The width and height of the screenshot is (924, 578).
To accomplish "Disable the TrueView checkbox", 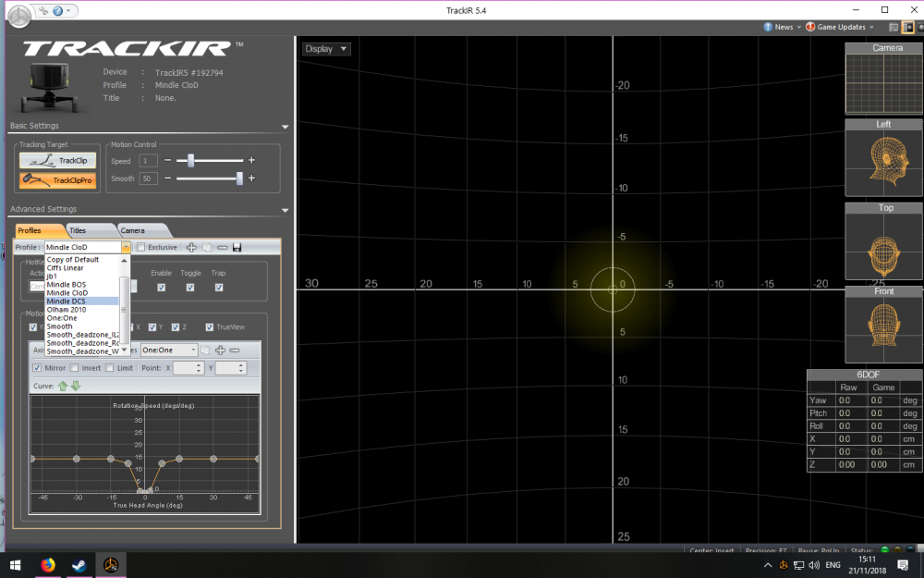I will click(210, 326).
